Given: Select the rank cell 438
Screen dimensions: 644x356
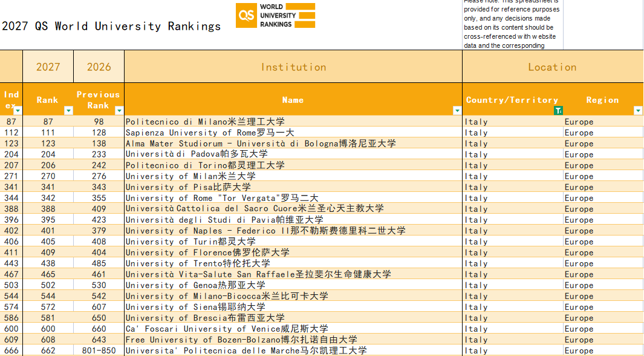Looking at the screenshot, I should [48, 263].
